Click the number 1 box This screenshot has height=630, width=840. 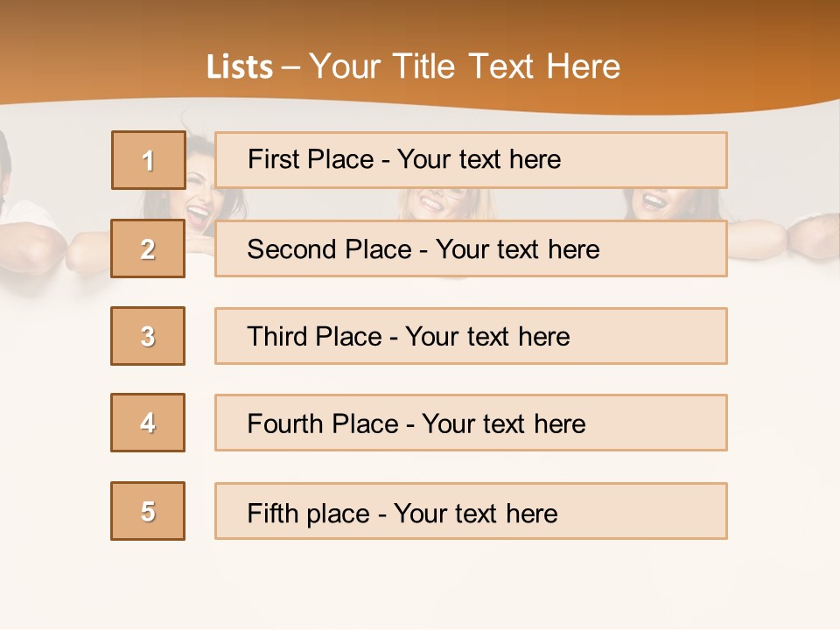(x=148, y=160)
